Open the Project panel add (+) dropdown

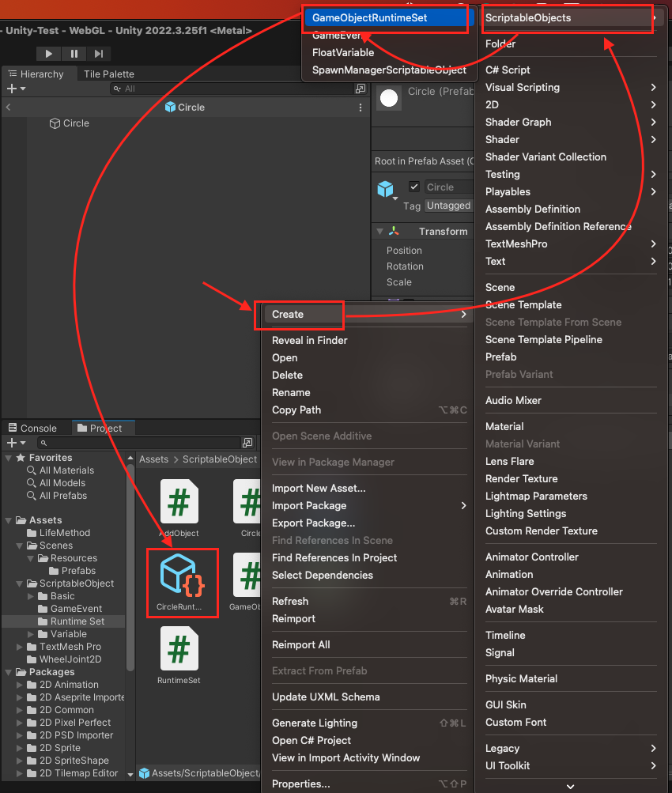pyautogui.click(x=16, y=443)
